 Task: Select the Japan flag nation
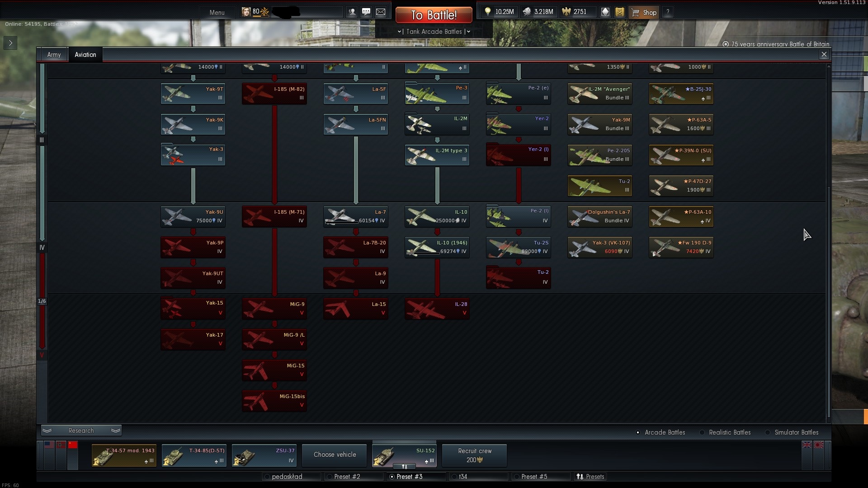[819, 445]
